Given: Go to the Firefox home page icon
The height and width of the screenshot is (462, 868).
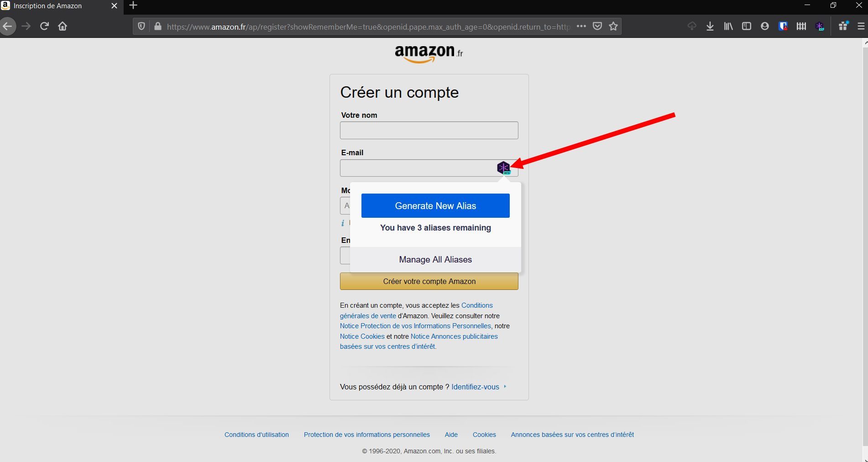Looking at the screenshot, I should [63, 26].
